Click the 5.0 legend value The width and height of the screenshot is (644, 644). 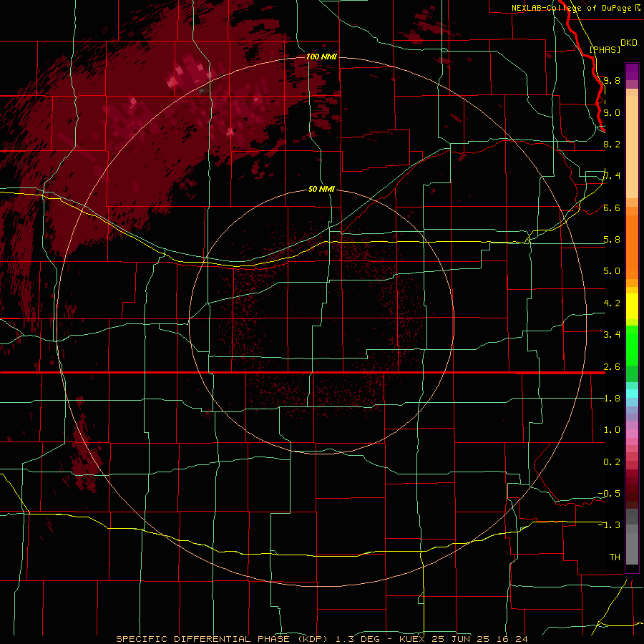[612, 271]
